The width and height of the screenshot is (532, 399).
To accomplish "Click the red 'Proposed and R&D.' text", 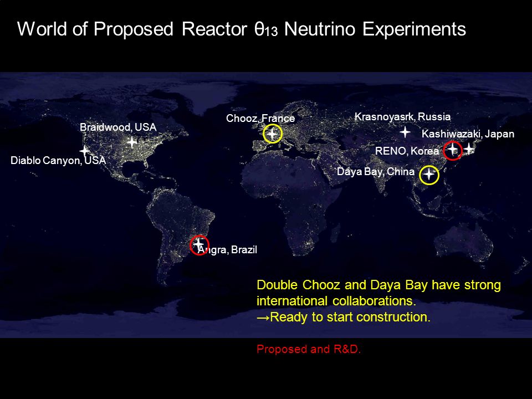I will [x=309, y=349].
